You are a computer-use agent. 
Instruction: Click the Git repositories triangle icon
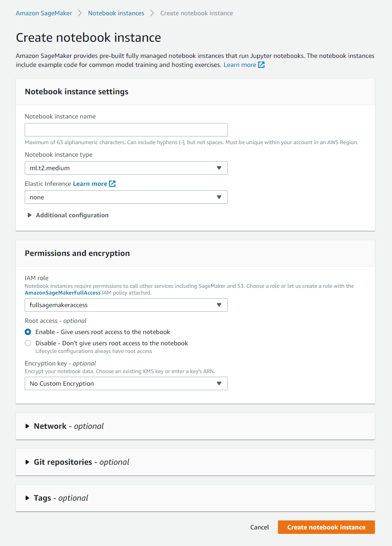click(x=28, y=462)
